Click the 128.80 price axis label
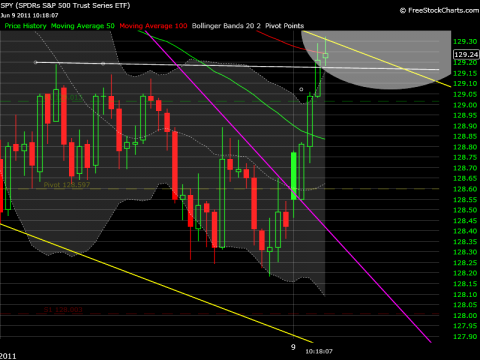The width and height of the screenshot is (480, 360). [x=465, y=147]
